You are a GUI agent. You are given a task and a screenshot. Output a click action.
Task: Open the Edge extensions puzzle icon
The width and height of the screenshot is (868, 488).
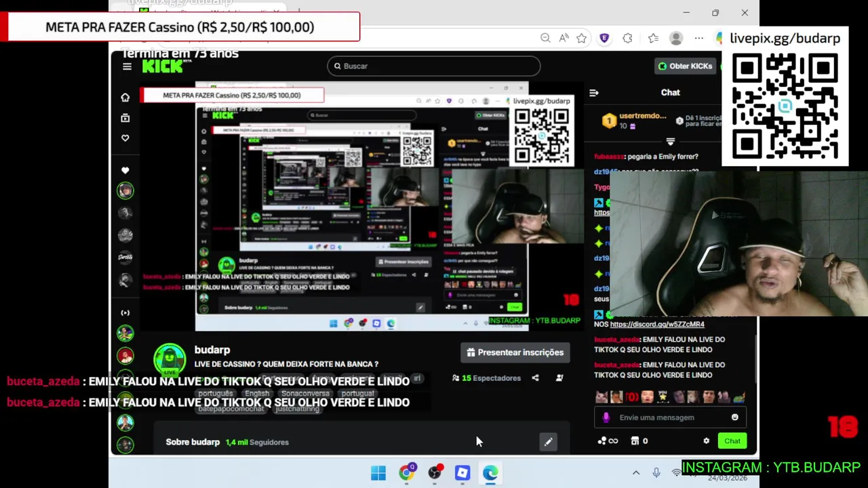[x=627, y=39]
